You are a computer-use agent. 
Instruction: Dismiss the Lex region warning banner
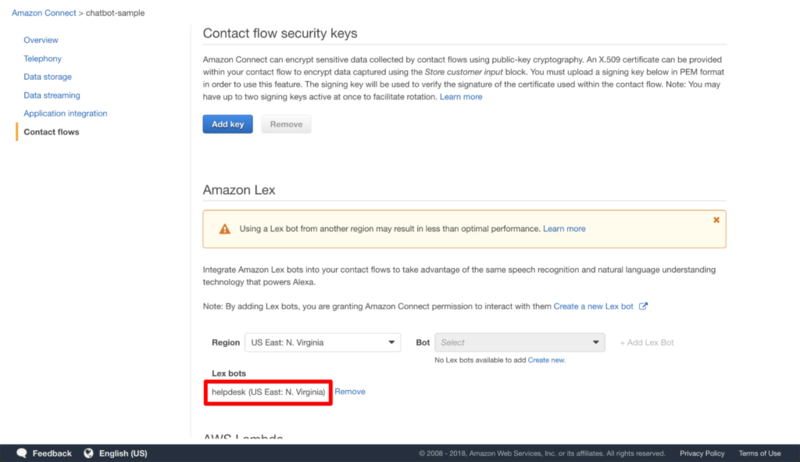click(x=716, y=219)
